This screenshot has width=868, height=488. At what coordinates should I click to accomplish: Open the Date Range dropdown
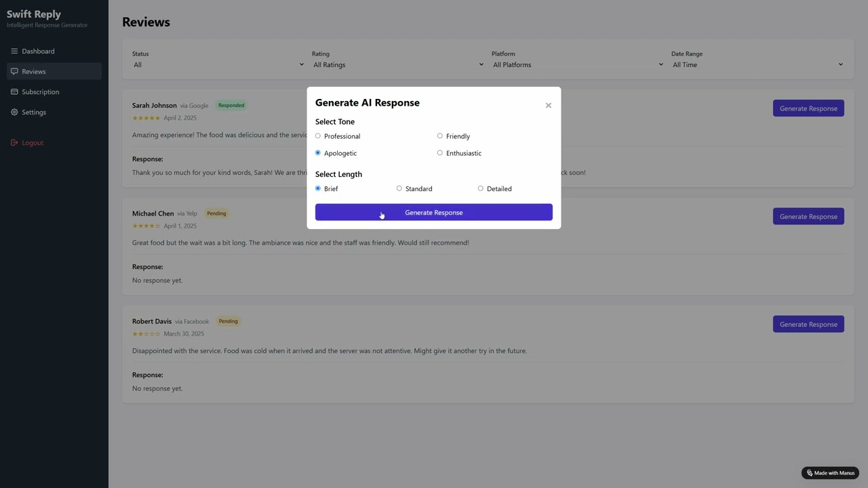click(x=757, y=65)
